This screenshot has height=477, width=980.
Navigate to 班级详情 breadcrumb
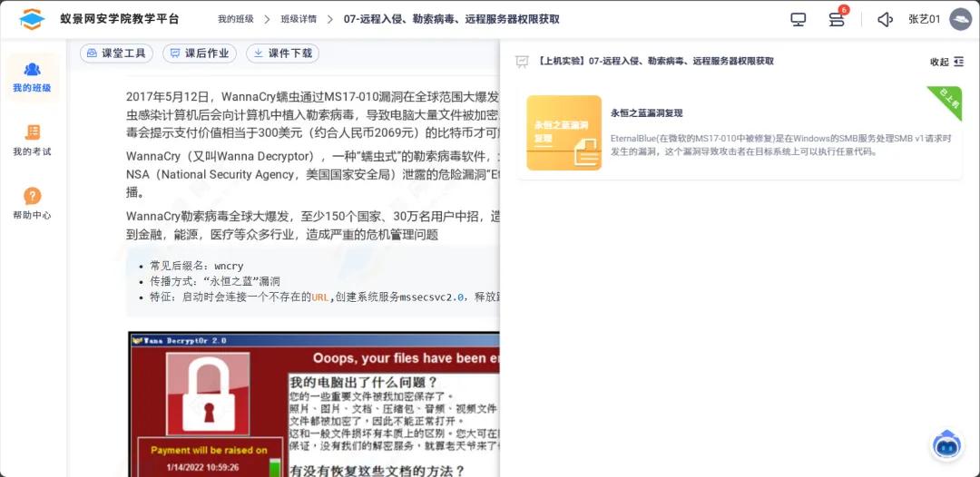tap(299, 19)
